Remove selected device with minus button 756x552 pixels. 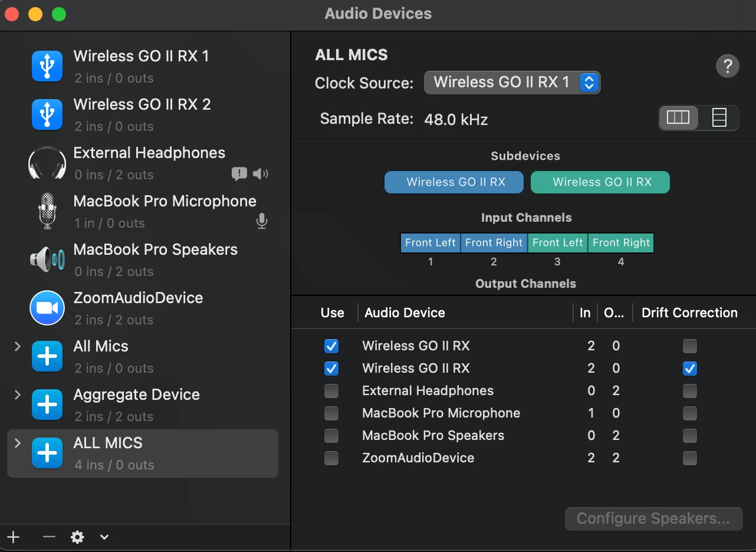coord(50,537)
